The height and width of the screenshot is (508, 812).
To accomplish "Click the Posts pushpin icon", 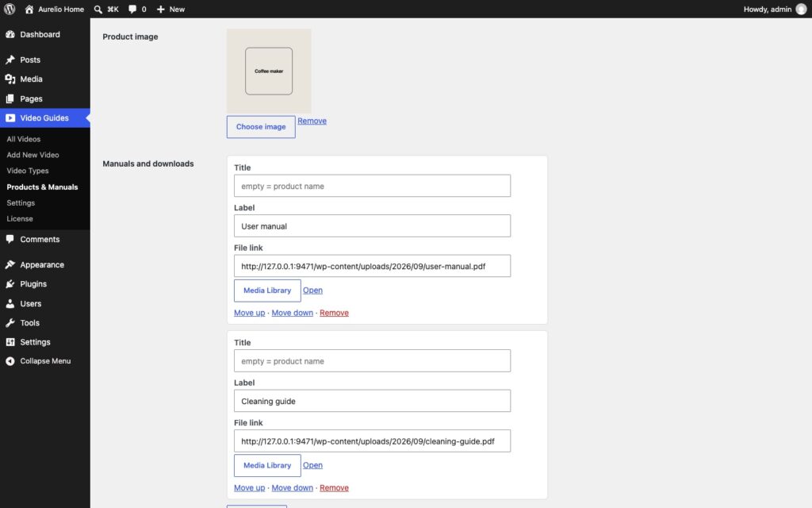I will (x=10, y=60).
